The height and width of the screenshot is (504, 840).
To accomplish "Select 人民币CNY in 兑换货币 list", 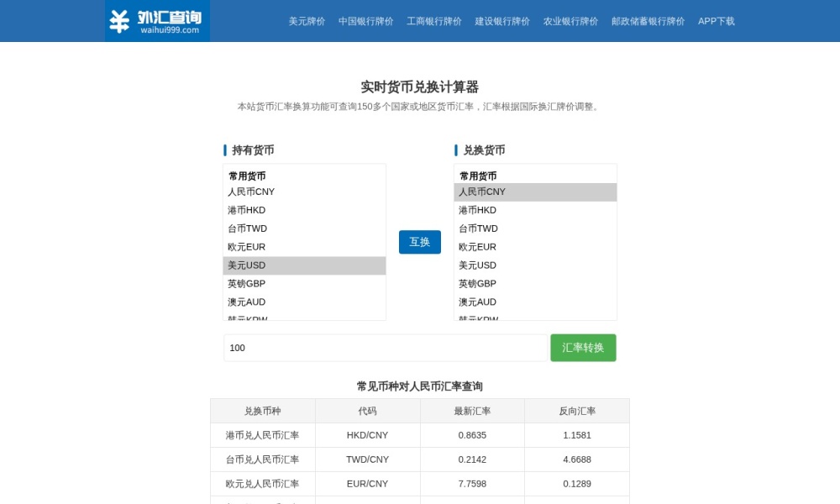I will click(535, 192).
